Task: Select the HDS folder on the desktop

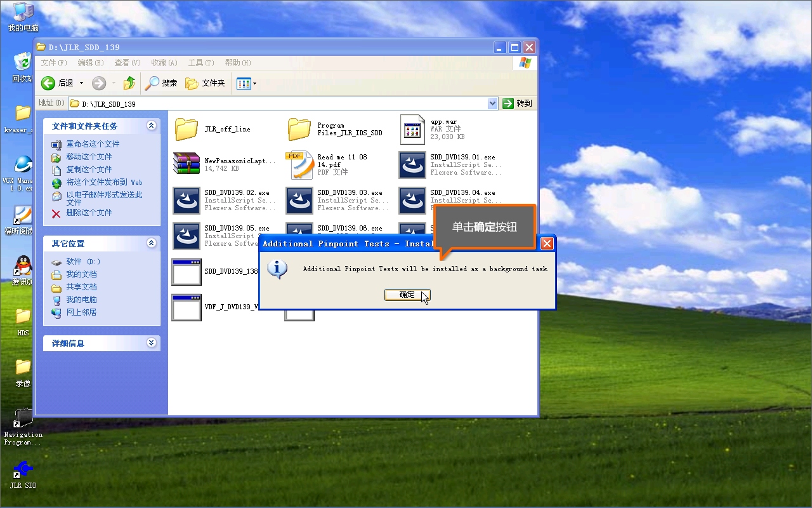Action: point(23,316)
